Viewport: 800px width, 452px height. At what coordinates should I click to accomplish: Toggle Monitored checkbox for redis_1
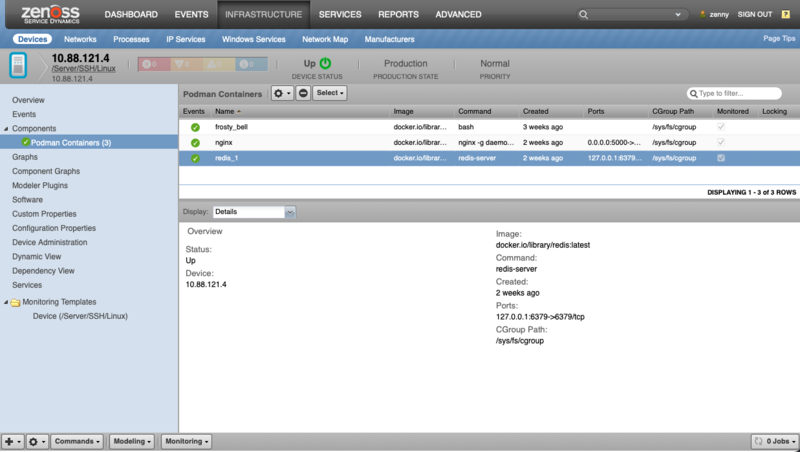pyautogui.click(x=721, y=158)
